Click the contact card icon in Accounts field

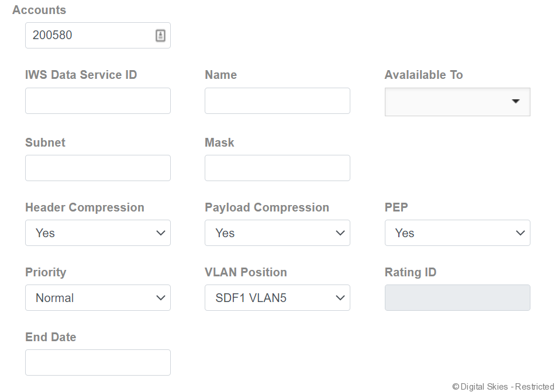[x=160, y=35]
